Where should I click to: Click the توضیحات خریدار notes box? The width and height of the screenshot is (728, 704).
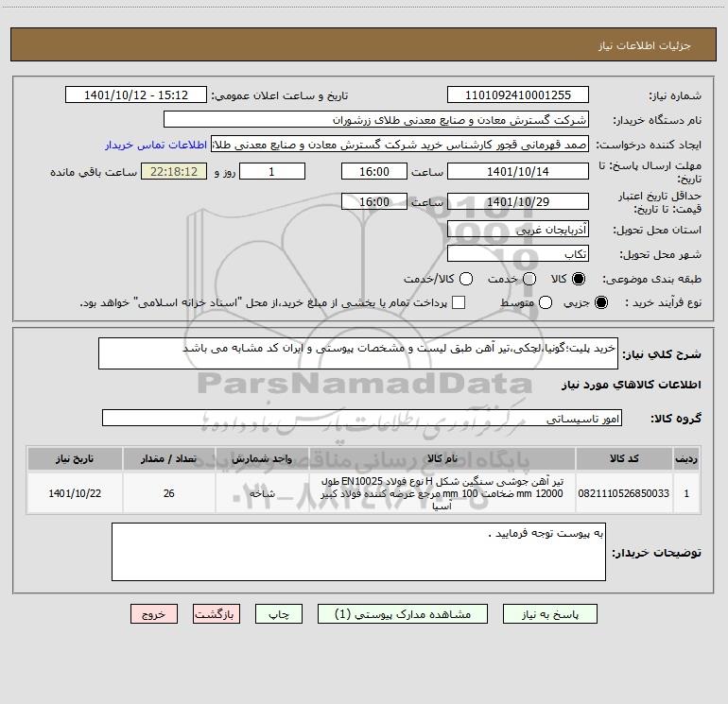(358, 552)
